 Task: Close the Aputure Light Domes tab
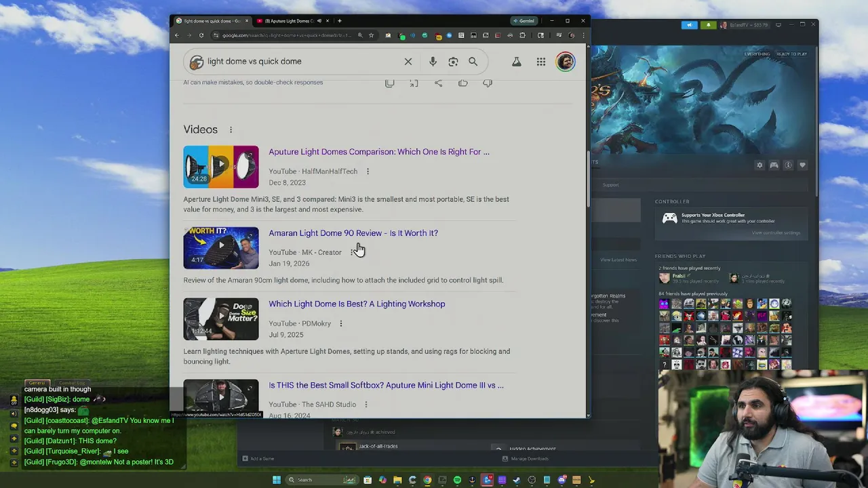(x=328, y=21)
